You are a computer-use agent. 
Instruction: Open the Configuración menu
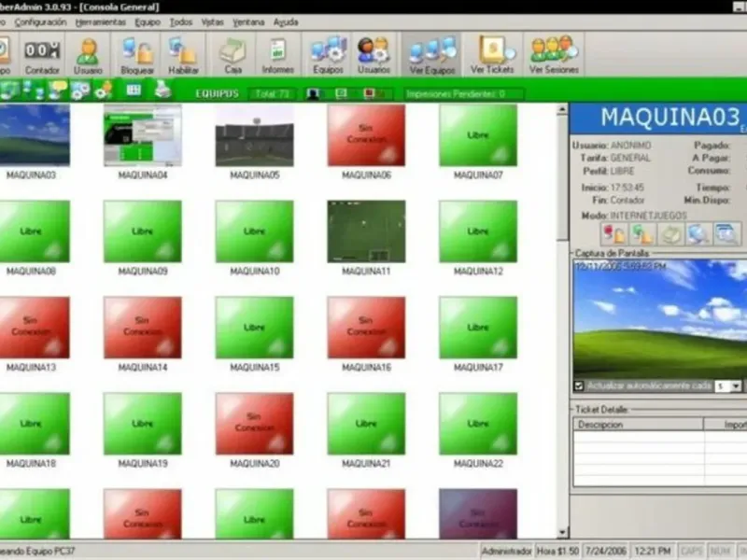tap(40, 21)
